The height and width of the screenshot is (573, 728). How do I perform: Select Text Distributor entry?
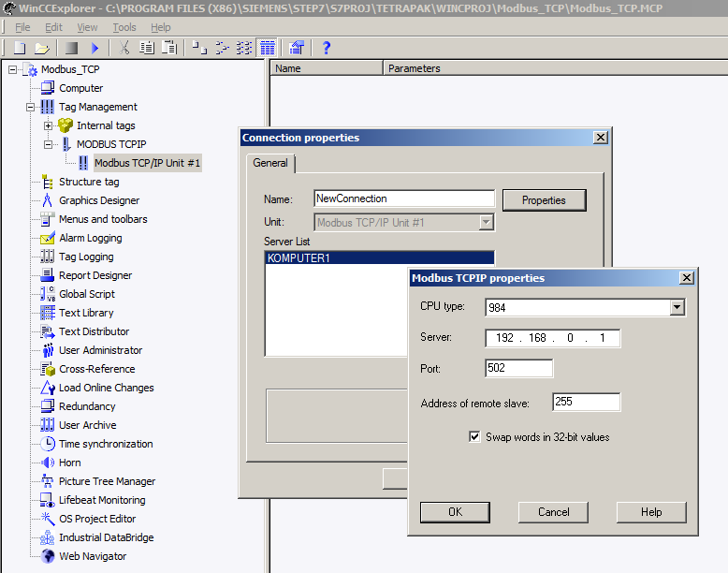(x=94, y=331)
